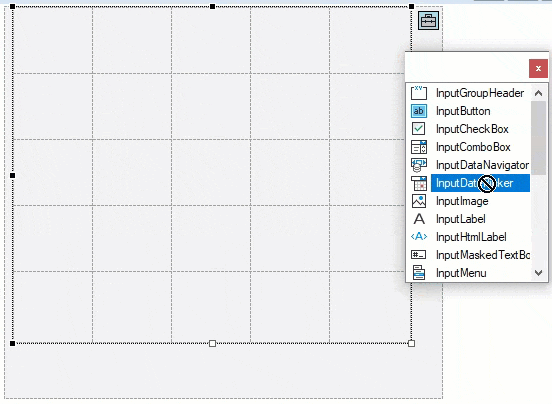This screenshot has width=552, height=404.
Task: Click the top-middle resize handle of panel
Action: point(212,6)
